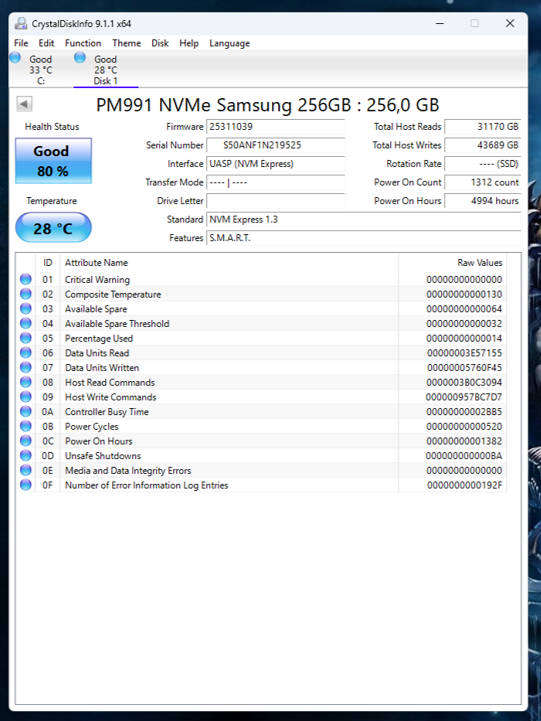Open the Disk menu
This screenshot has height=721, width=541.
(160, 43)
